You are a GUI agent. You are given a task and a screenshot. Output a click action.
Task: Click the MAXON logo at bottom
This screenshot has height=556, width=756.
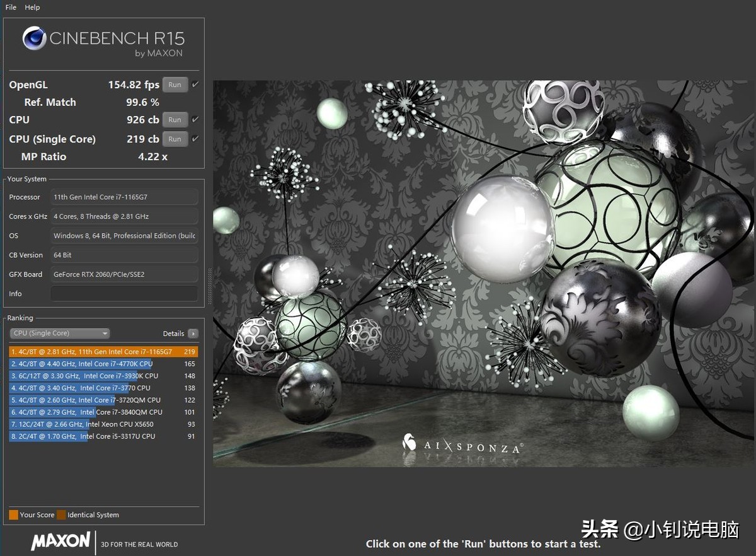pos(61,541)
